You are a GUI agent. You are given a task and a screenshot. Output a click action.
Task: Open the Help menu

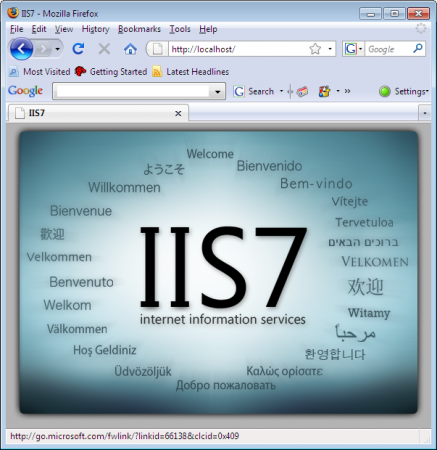tap(208, 29)
